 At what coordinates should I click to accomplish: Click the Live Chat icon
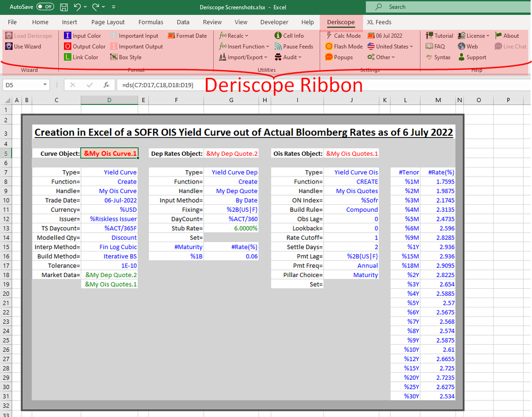498,46
